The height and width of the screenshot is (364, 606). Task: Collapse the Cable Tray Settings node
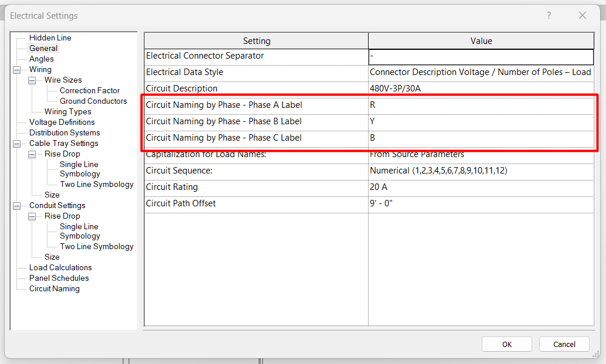pos(16,144)
